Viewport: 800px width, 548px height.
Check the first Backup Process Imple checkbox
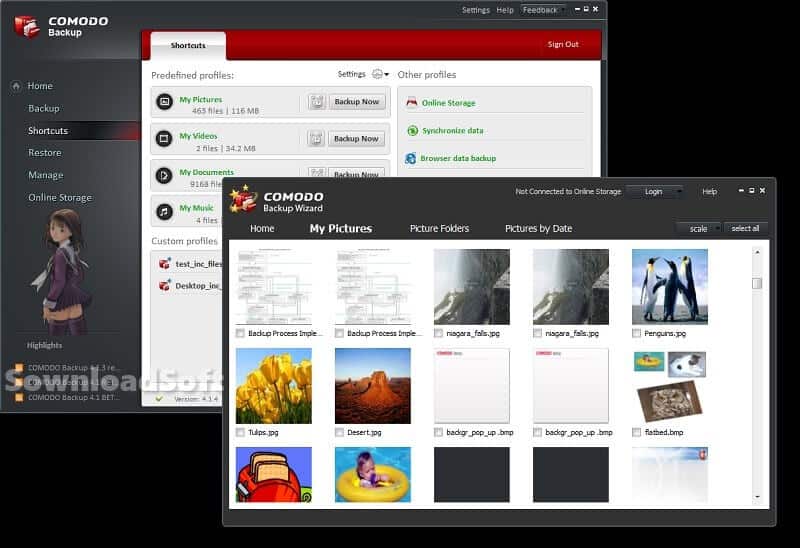pyautogui.click(x=240, y=333)
